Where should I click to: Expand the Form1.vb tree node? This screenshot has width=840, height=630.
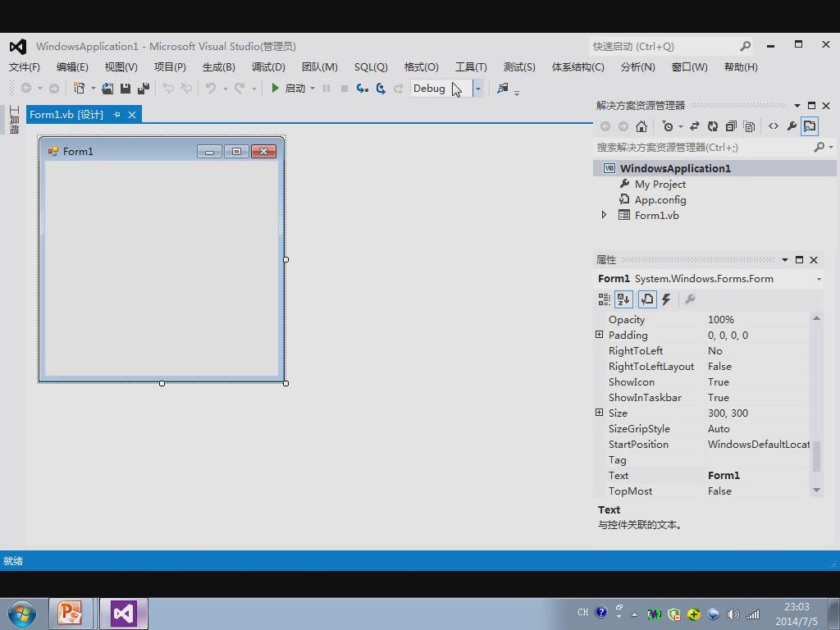click(x=605, y=215)
